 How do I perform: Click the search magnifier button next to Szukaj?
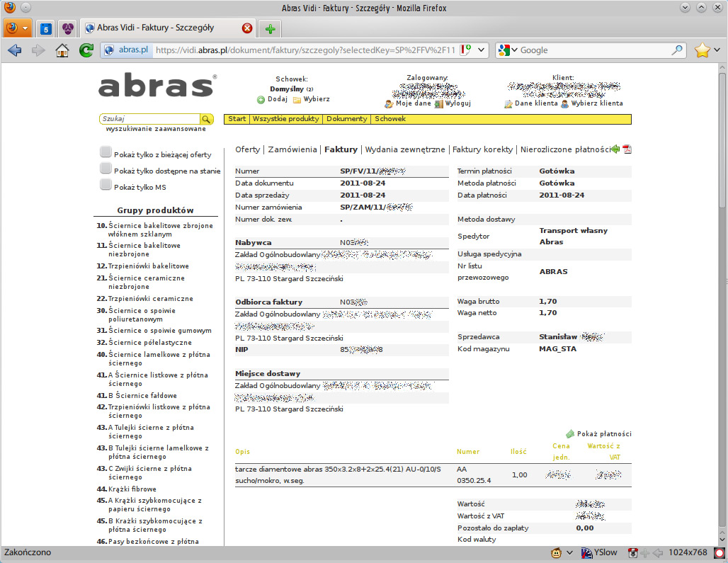206,120
